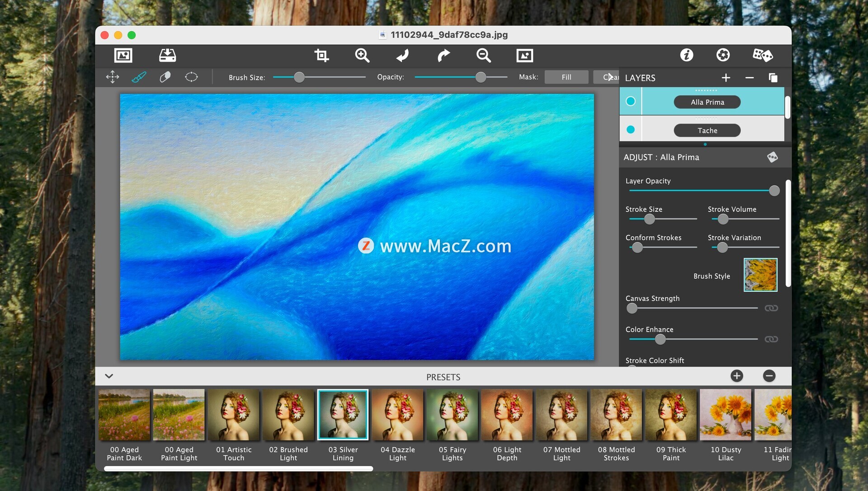Apply 06 Light Depth preset
The height and width of the screenshot is (491, 868).
point(507,415)
